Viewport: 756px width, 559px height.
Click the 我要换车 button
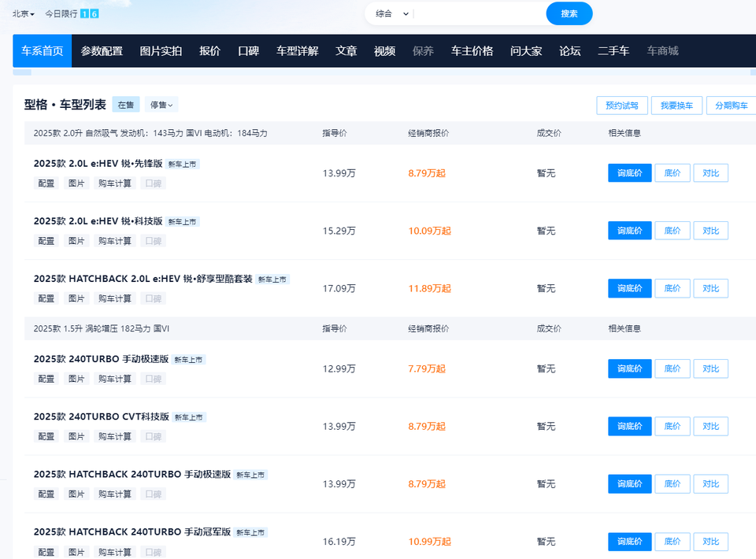(676, 106)
